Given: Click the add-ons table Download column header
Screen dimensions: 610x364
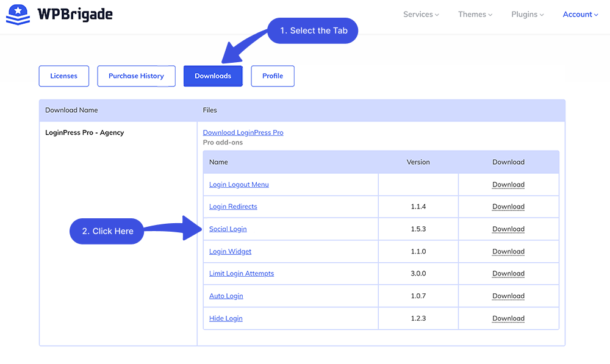Looking at the screenshot, I should point(509,162).
